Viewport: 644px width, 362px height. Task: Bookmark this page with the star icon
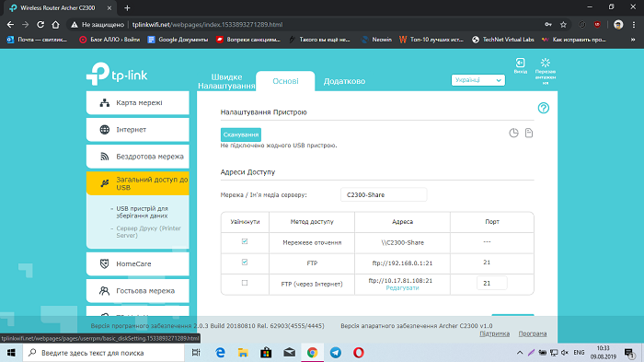click(x=563, y=25)
